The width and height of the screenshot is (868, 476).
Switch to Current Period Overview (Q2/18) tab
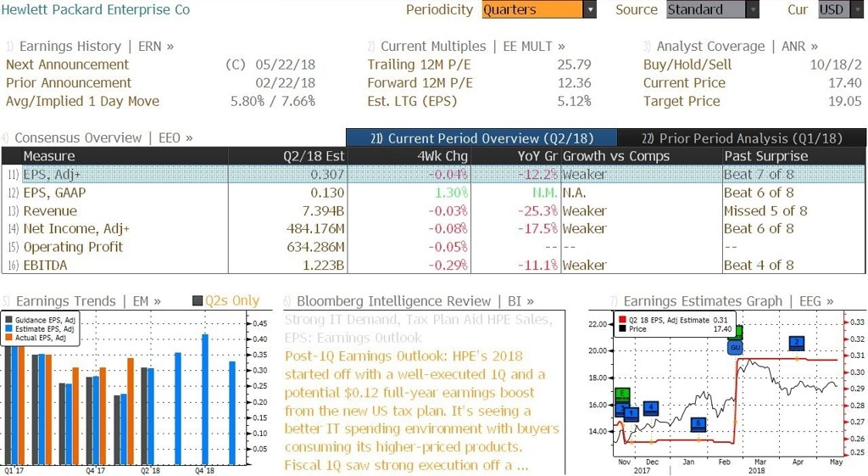pyautogui.click(x=481, y=138)
